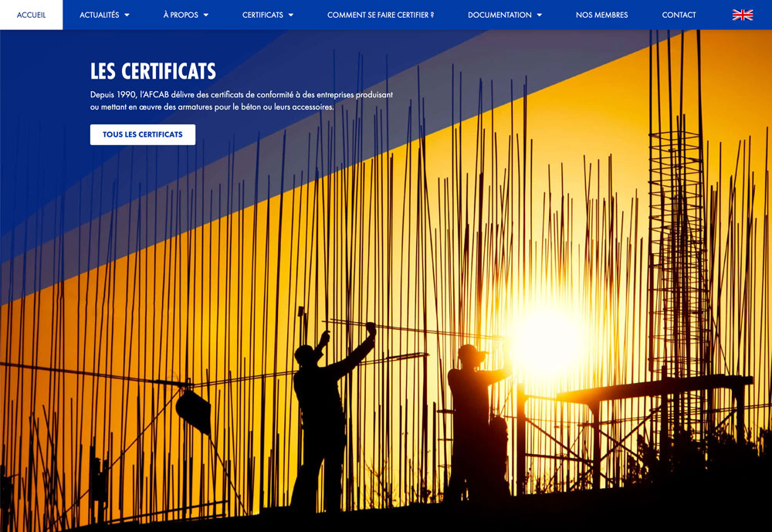Screen dimensions: 772x532
Task: Expand the À propos dropdown arrow
Action: (x=206, y=15)
